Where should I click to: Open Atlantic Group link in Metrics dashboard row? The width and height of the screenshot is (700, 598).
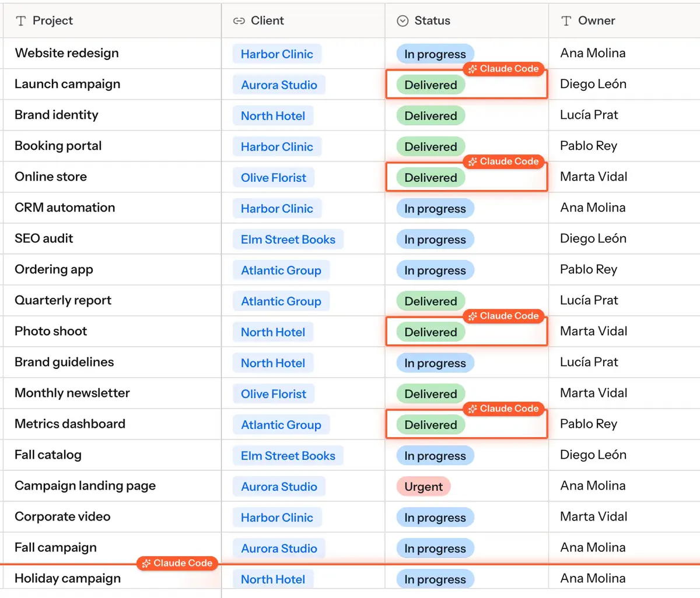(x=281, y=425)
